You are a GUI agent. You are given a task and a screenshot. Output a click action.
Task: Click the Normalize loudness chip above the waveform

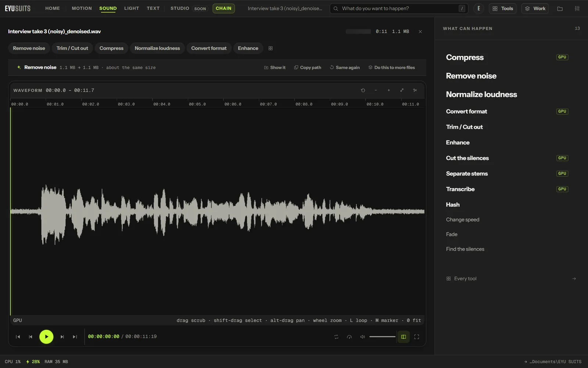[157, 48]
